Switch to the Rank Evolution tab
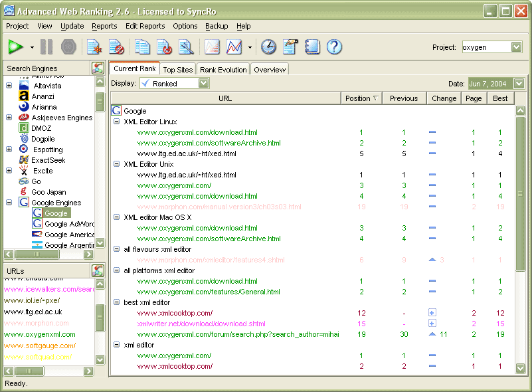This screenshot has width=532, height=392. click(223, 70)
